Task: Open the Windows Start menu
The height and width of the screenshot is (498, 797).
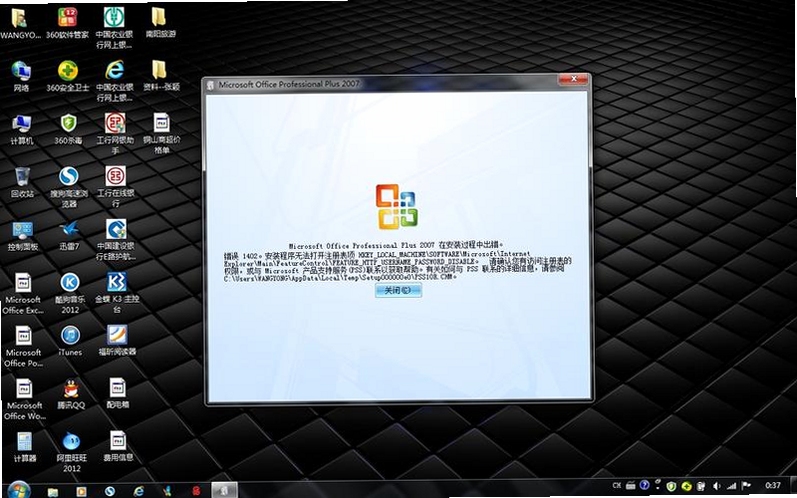Action: 18,490
